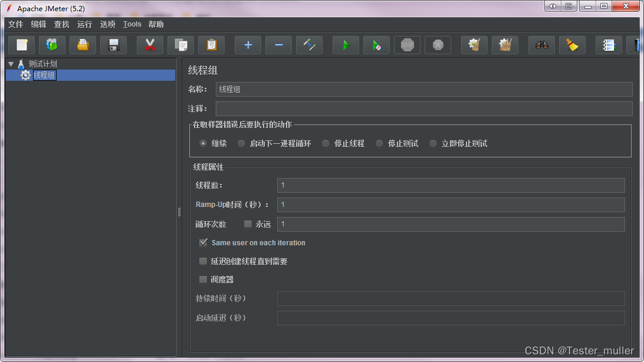Image resolution: width=644 pixels, height=362 pixels.
Task: Open the 查找 menu
Action: coord(61,24)
